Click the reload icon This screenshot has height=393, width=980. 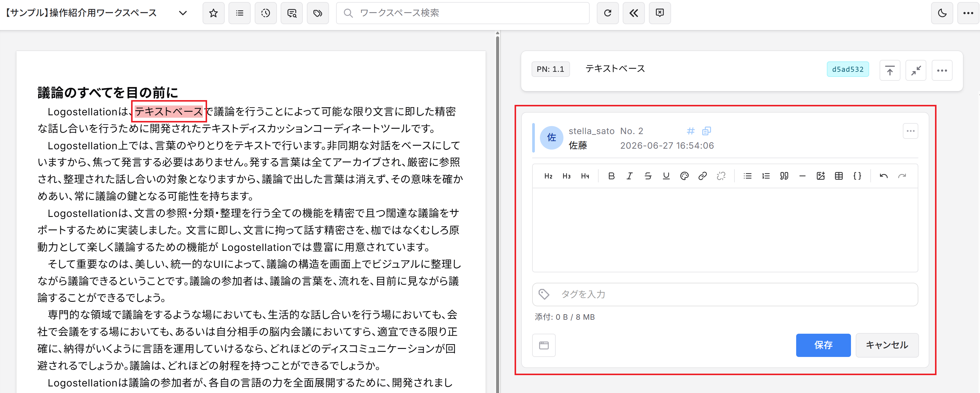608,13
